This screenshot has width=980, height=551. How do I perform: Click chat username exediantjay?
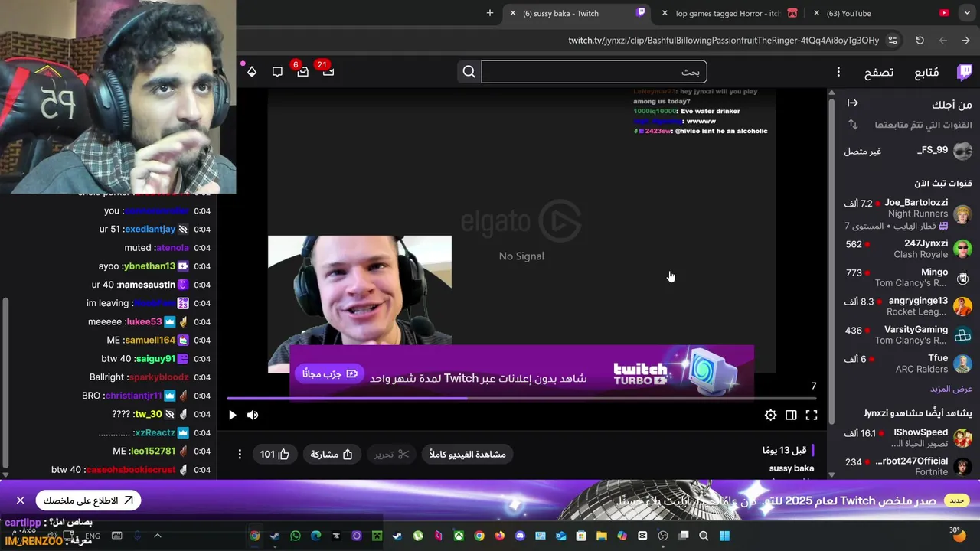pos(149,230)
